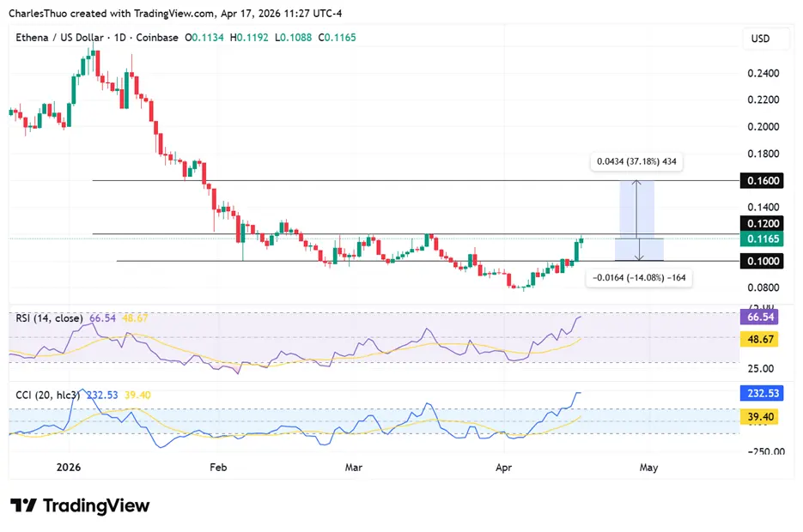Select the May label on the time axis
The width and height of the screenshot is (803, 532).
[648, 468]
